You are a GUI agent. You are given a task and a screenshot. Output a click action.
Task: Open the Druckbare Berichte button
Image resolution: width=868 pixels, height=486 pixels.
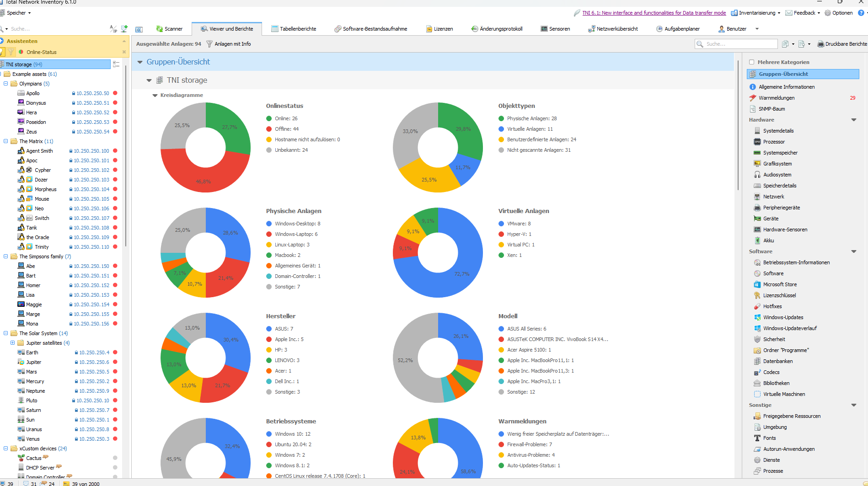pos(842,44)
